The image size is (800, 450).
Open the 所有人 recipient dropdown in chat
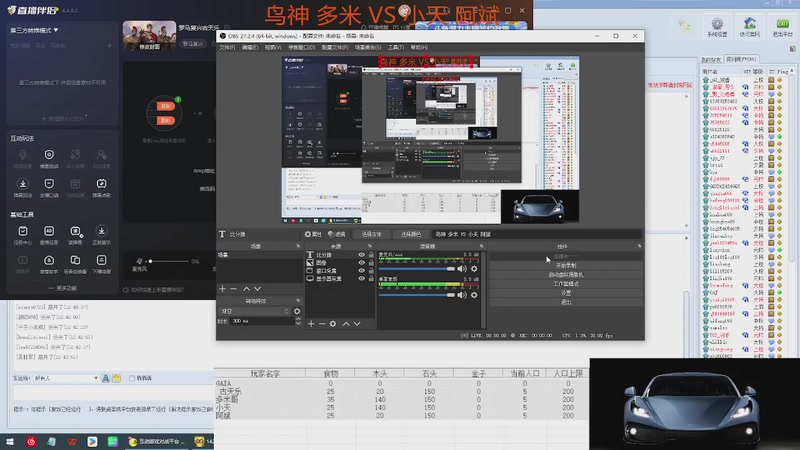coord(66,378)
